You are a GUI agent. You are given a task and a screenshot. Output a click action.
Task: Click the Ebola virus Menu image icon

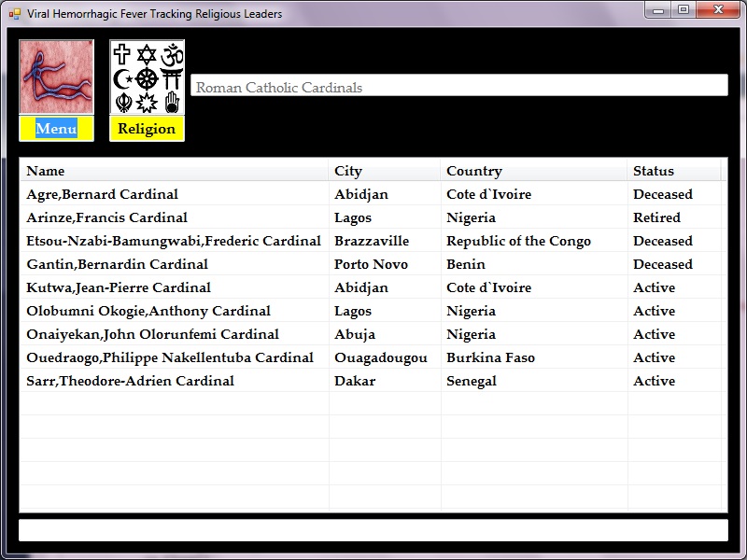pos(56,78)
